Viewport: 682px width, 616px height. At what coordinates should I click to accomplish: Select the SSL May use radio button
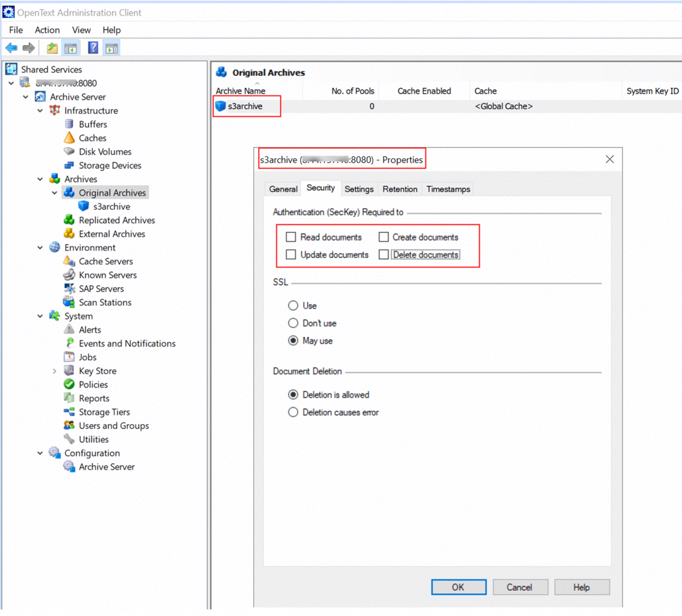point(293,340)
